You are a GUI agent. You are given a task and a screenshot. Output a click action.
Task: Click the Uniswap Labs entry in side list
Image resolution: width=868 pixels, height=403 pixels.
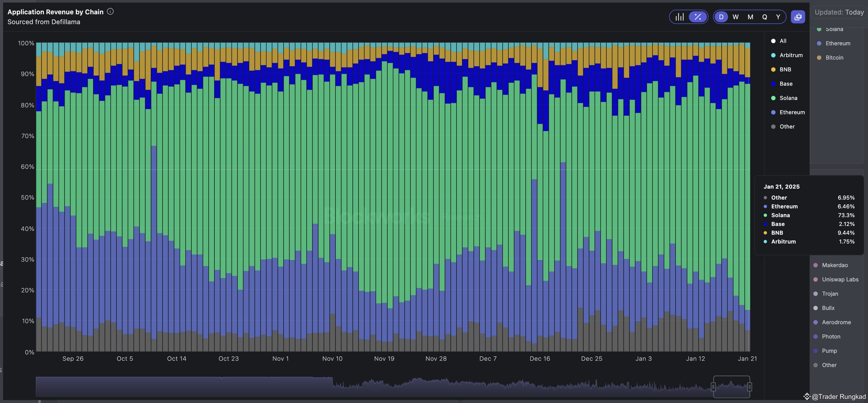pos(840,279)
